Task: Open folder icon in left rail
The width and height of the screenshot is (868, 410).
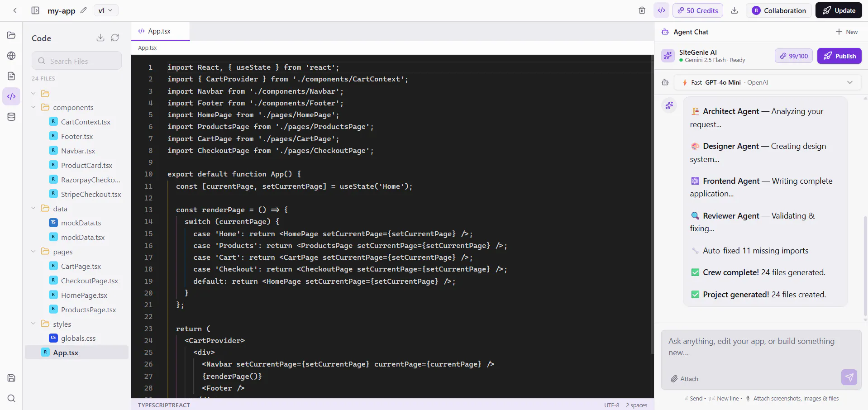Action: pyautogui.click(x=11, y=35)
